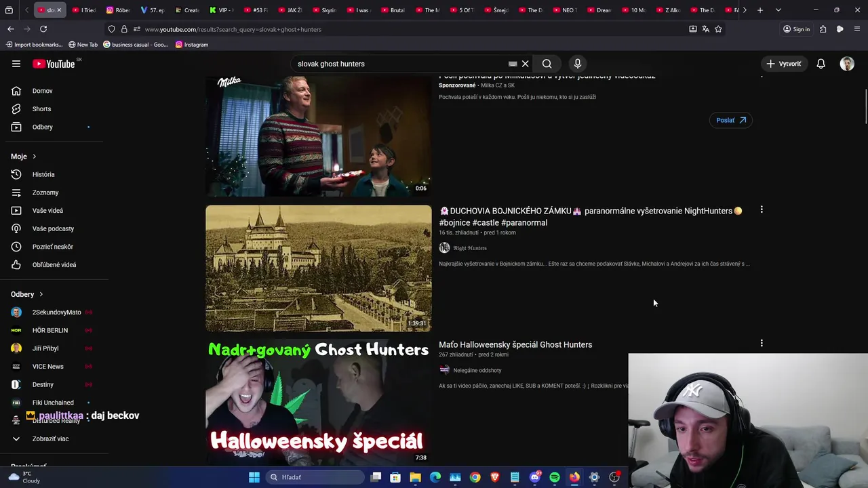868x488 pixels.
Task: Open the DUCHOVIA BOJNICKÉHO ZÁMKU video title
Action: tap(591, 216)
